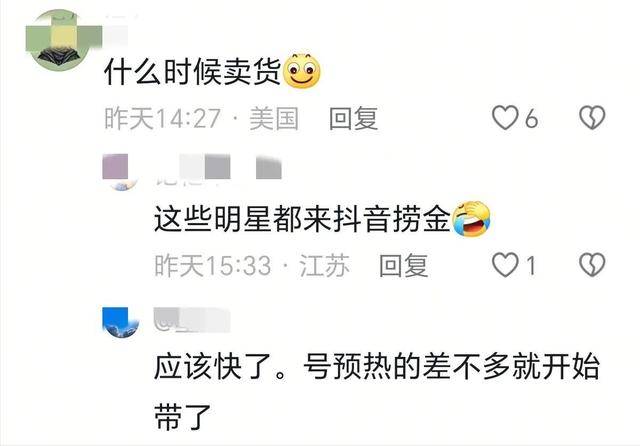The height and width of the screenshot is (446, 640).
Task: Open avatar of the 江苏 reply author
Action: (120, 173)
